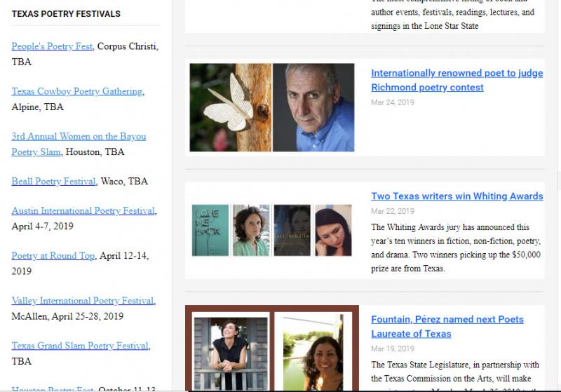Image resolution: width=561 pixels, height=392 pixels.
Task: Open Austin International Poetry Festival link
Action: pyautogui.click(x=83, y=211)
